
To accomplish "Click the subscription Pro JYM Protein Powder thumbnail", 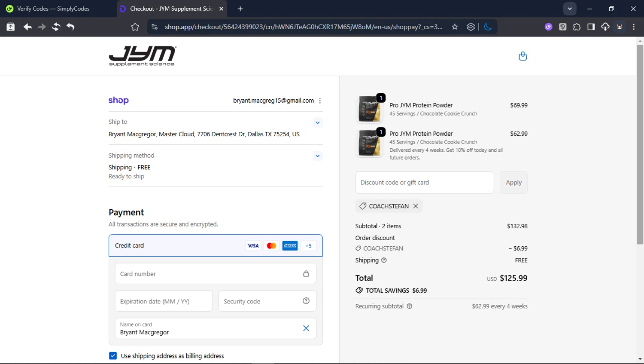I will tap(370, 144).
